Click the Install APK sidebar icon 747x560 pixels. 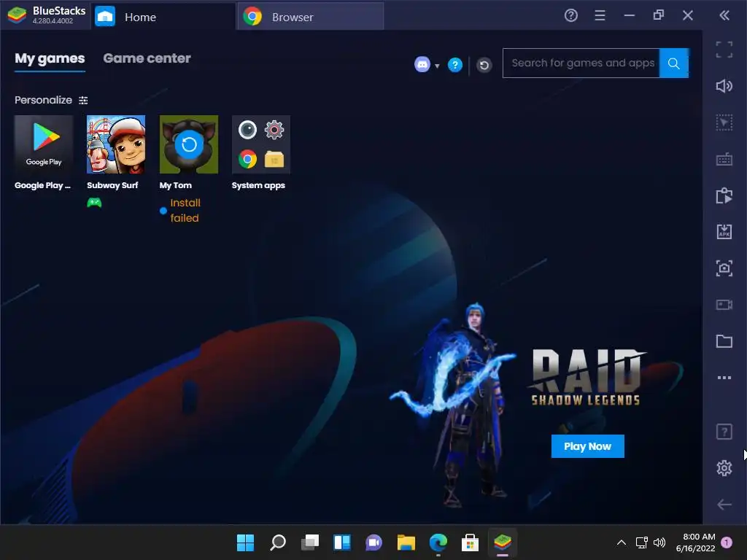[x=724, y=232]
